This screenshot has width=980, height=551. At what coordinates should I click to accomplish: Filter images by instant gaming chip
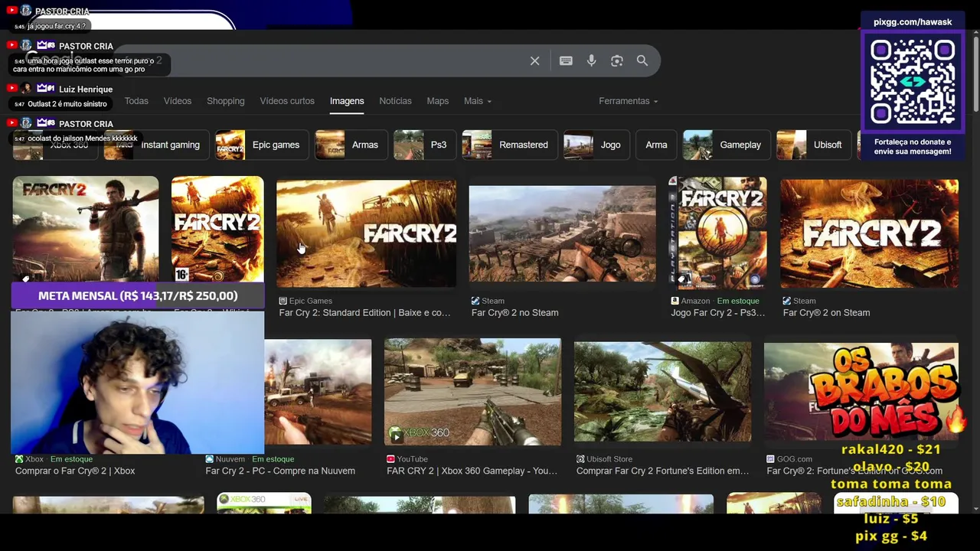(x=155, y=145)
